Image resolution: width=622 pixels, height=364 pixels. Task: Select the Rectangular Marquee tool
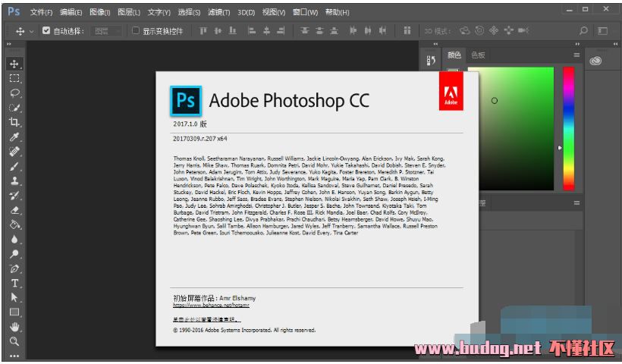pyautogui.click(x=14, y=79)
